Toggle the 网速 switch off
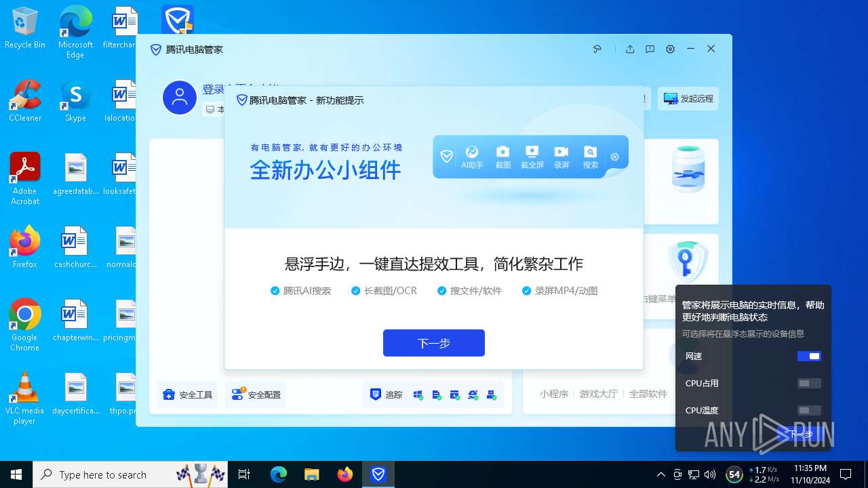 click(x=809, y=357)
